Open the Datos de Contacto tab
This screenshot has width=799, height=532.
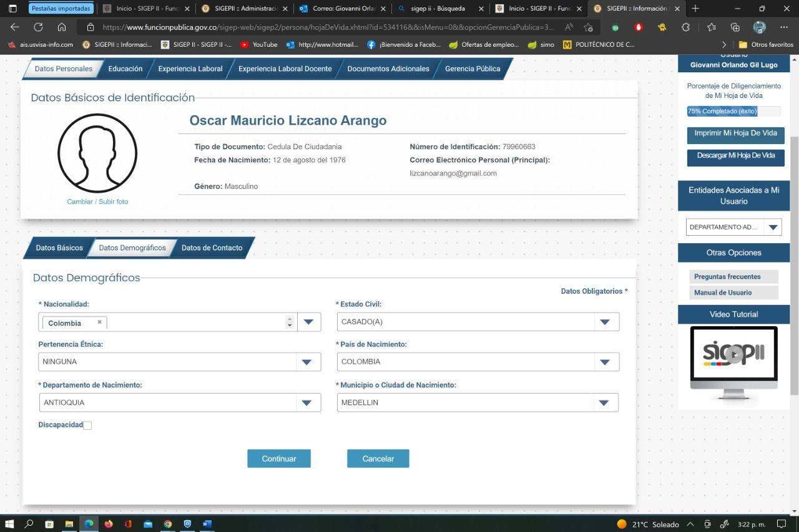pyautogui.click(x=212, y=248)
